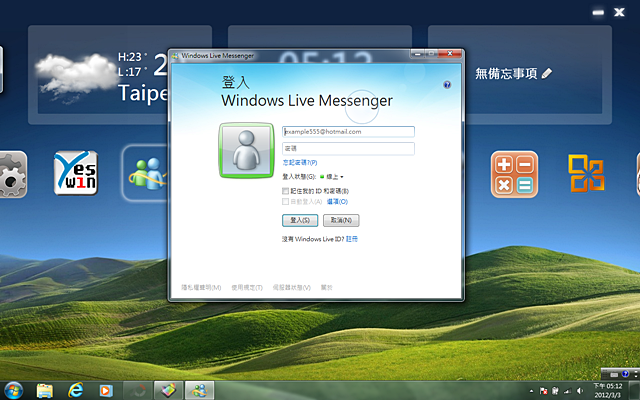The image size is (640, 400).
Task: Minimize the launcher with the top dash button
Action: 598,12
